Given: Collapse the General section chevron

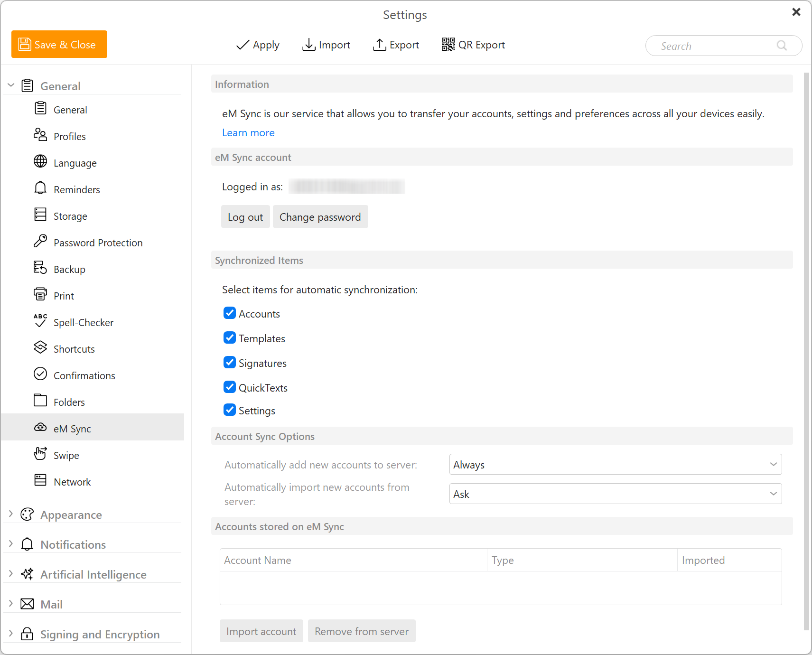Looking at the screenshot, I should (x=11, y=85).
